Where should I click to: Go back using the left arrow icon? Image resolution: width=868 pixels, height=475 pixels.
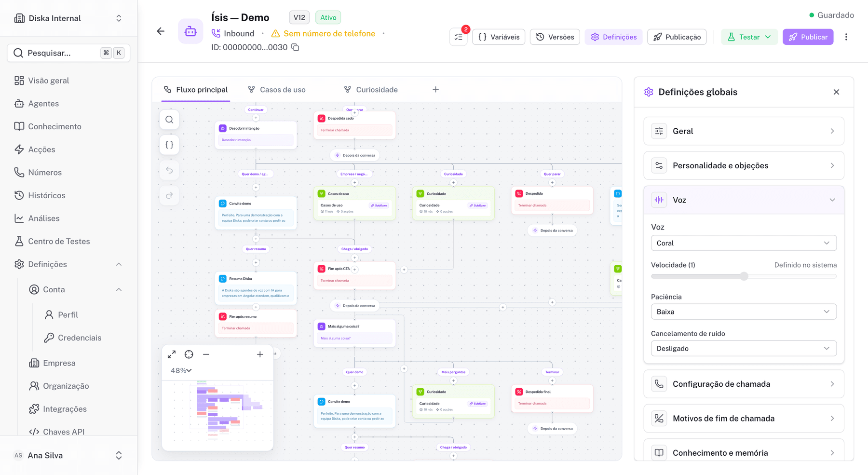point(161,31)
